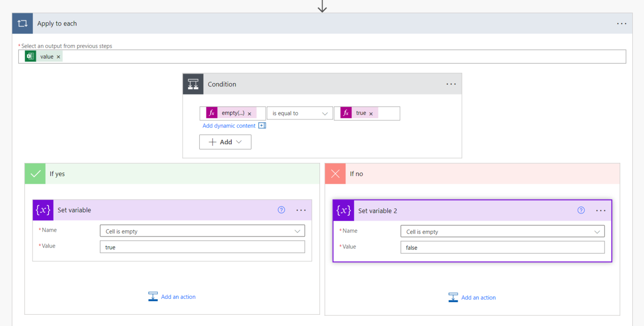Click the Add an action icon under If no

(x=453, y=297)
